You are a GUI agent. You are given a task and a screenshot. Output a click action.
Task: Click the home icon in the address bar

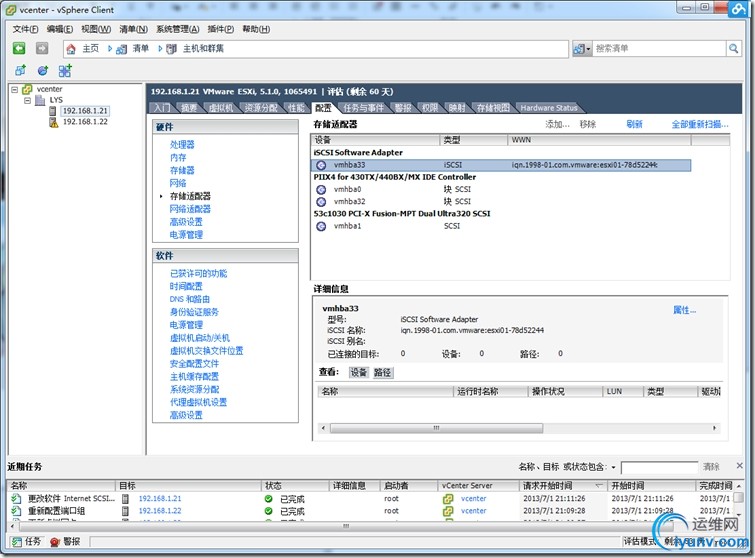[71, 49]
